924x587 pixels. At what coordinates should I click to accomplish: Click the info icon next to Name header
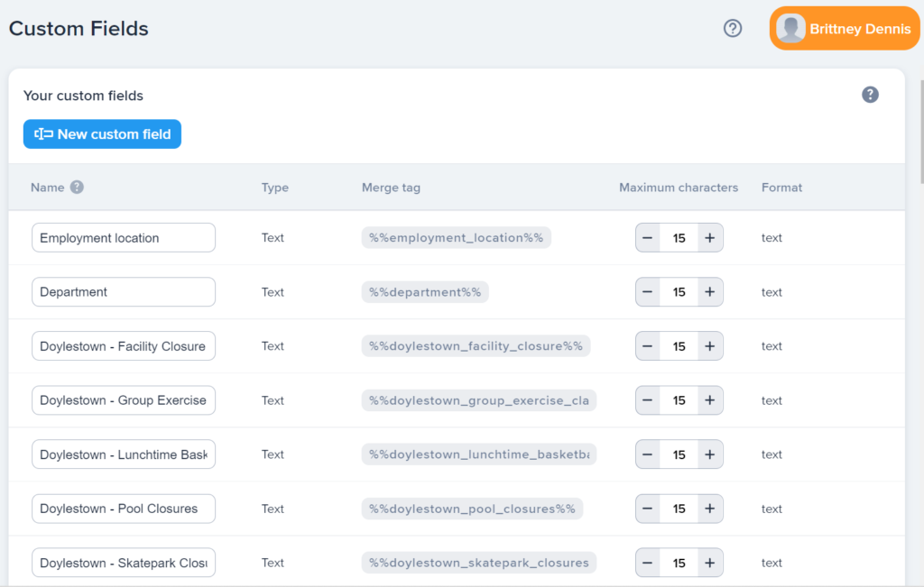(78, 188)
